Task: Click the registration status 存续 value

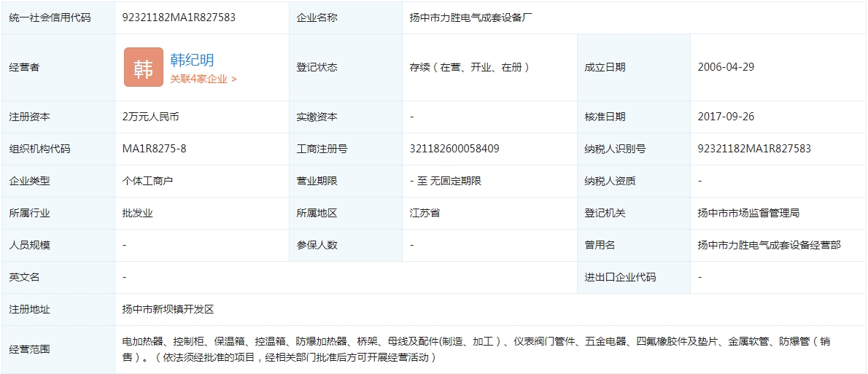Action: tap(470, 67)
